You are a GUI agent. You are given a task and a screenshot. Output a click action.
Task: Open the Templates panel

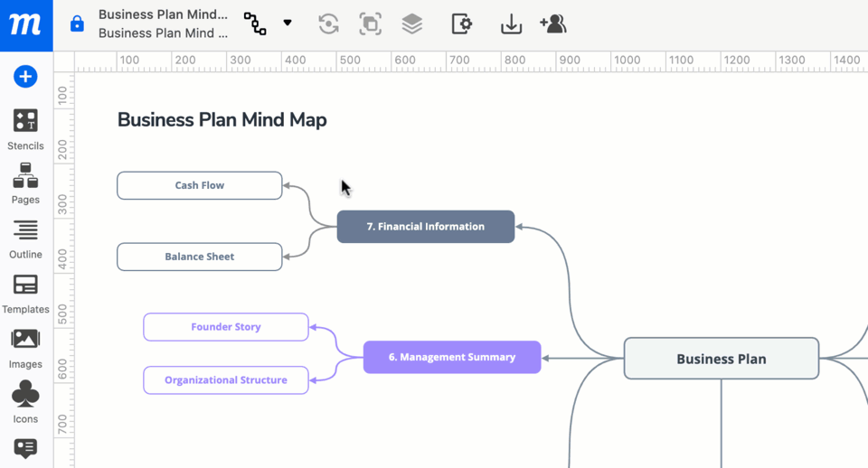25,293
